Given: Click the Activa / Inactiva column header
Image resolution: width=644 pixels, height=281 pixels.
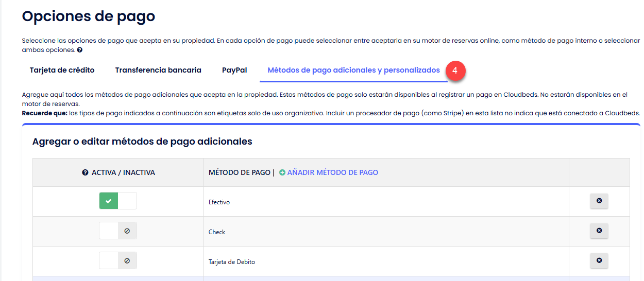Looking at the screenshot, I should point(123,173).
